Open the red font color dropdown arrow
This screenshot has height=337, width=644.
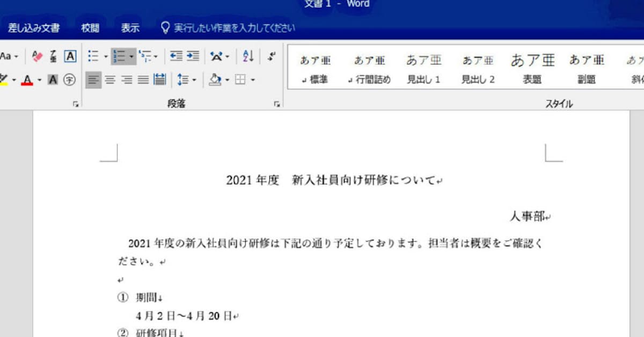(x=39, y=80)
